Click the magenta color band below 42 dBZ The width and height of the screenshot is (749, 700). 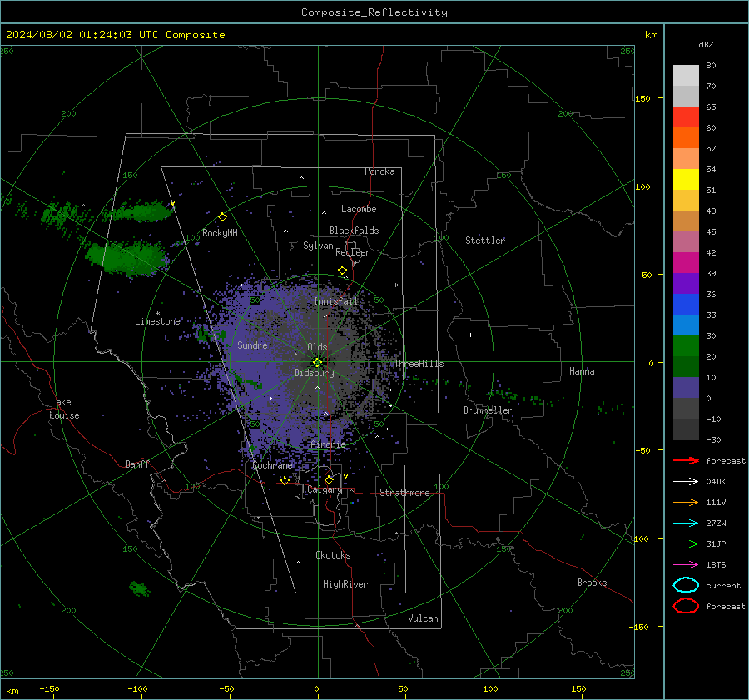tap(686, 262)
